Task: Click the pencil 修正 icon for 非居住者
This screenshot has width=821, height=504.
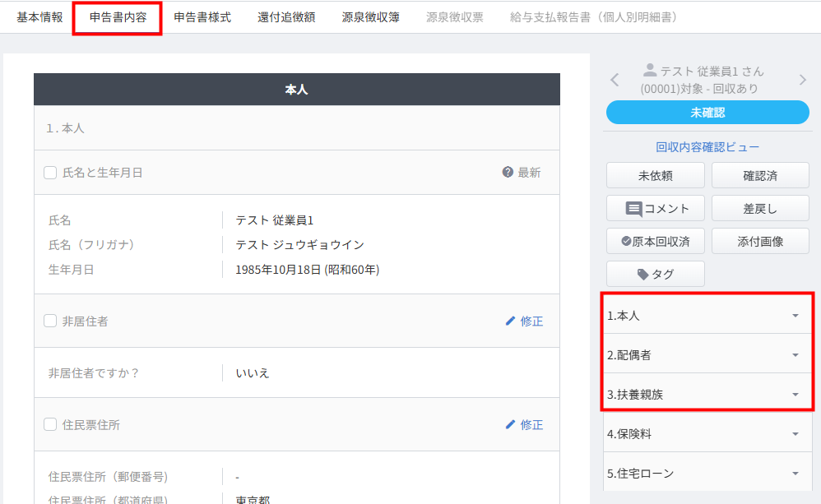Action: pyautogui.click(x=510, y=321)
